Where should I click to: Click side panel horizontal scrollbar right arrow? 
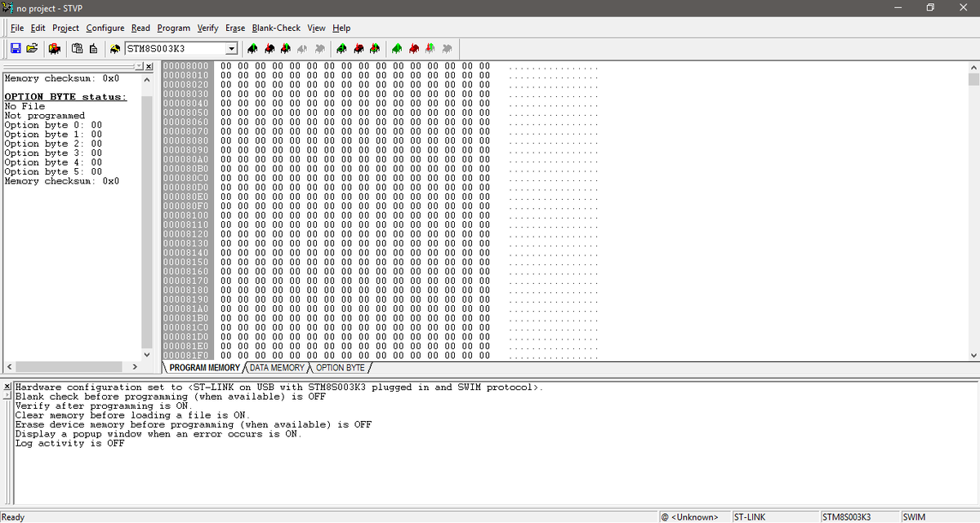[x=135, y=367]
